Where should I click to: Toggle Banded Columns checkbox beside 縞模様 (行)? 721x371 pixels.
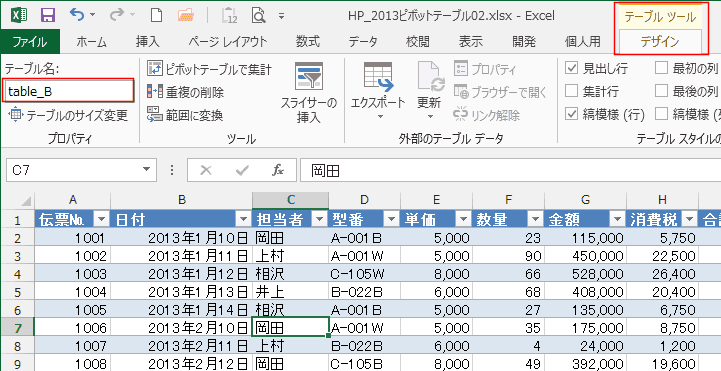tap(661, 114)
